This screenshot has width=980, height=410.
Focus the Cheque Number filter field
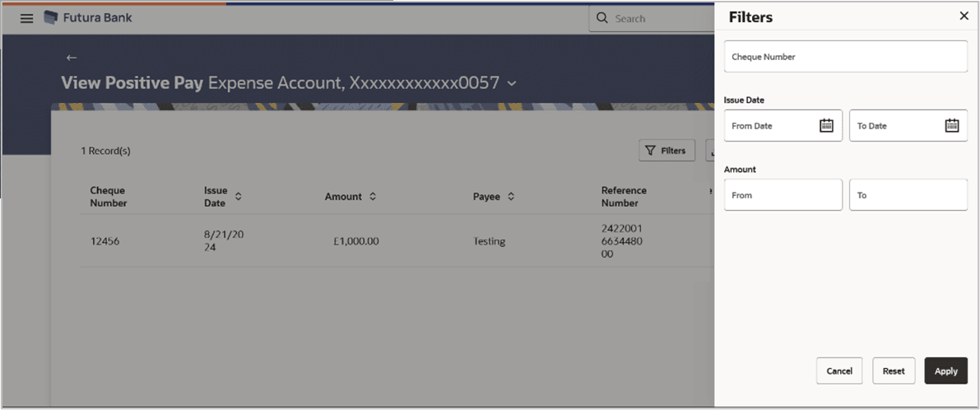coord(846,56)
